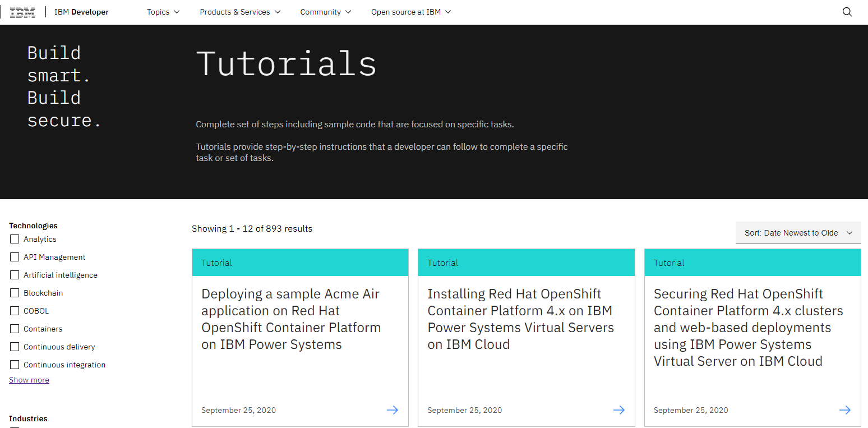
Task: Enable the Artificial intelligence filter
Action: click(15, 275)
